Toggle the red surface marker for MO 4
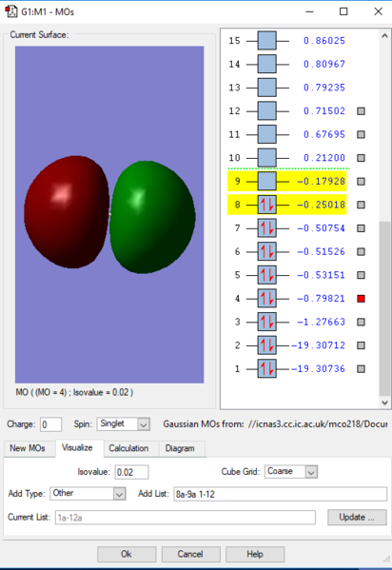This screenshot has width=392, height=570. [361, 299]
